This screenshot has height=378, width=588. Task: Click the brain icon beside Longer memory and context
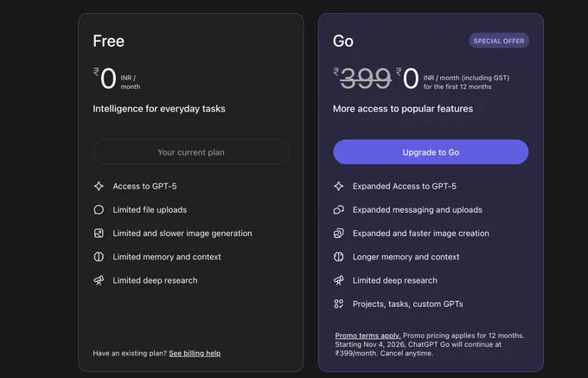[x=339, y=257]
